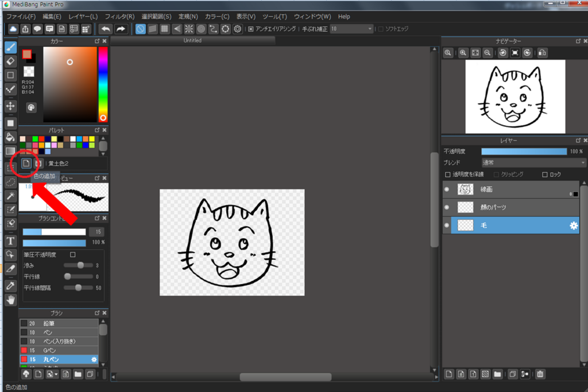Click the Undo arrow button
The height and width of the screenshot is (392, 588).
[106, 29]
